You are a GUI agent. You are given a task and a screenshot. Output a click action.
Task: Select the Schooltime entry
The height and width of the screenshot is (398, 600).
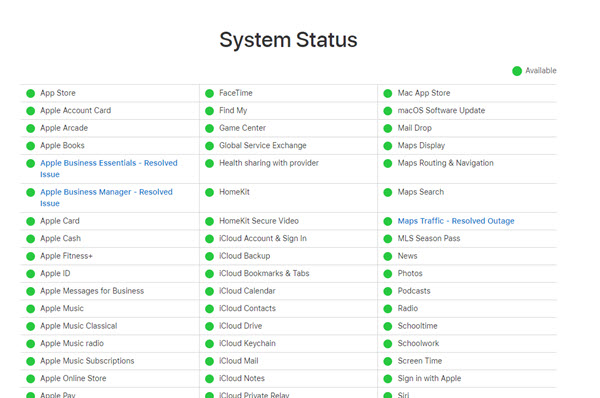point(417,326)
